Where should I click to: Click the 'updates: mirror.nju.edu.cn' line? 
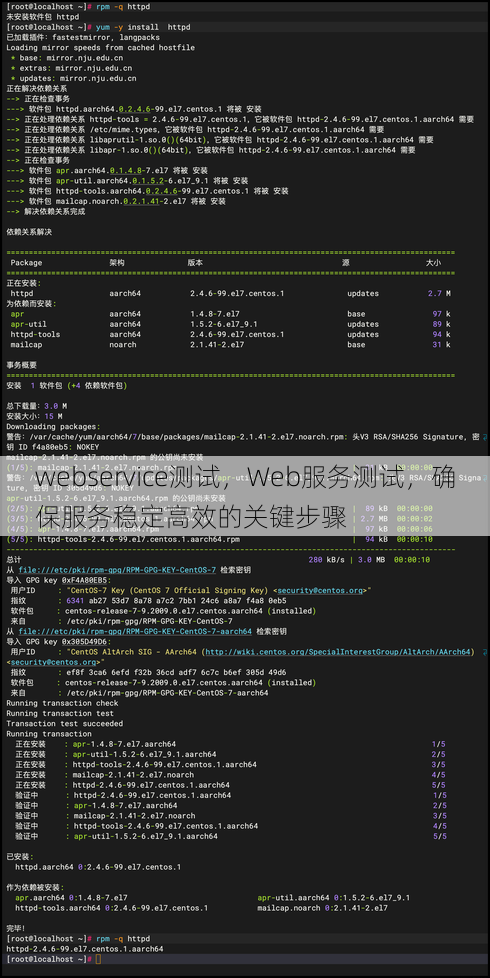point(74,79)
